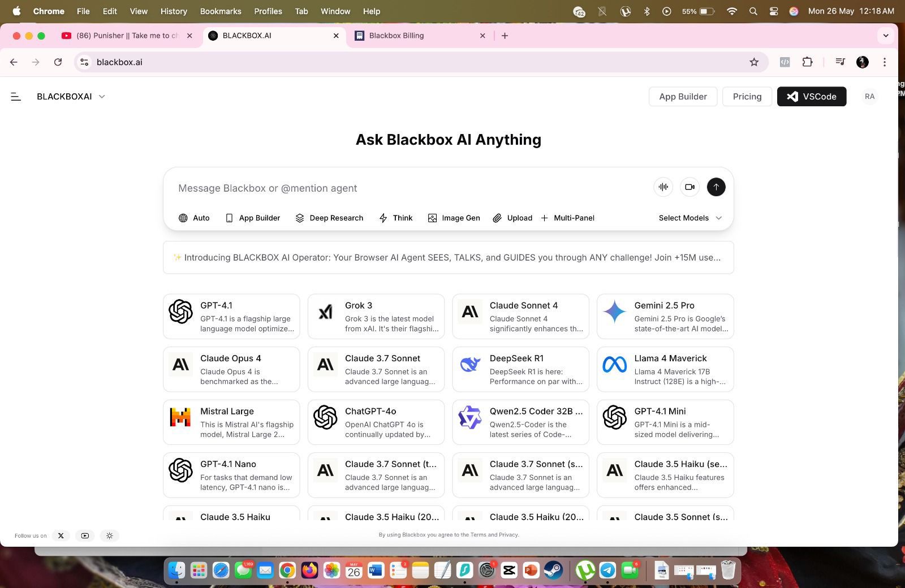Open a new Chrome tab
This screenshot has height=588, width=905.
[505, 36]
